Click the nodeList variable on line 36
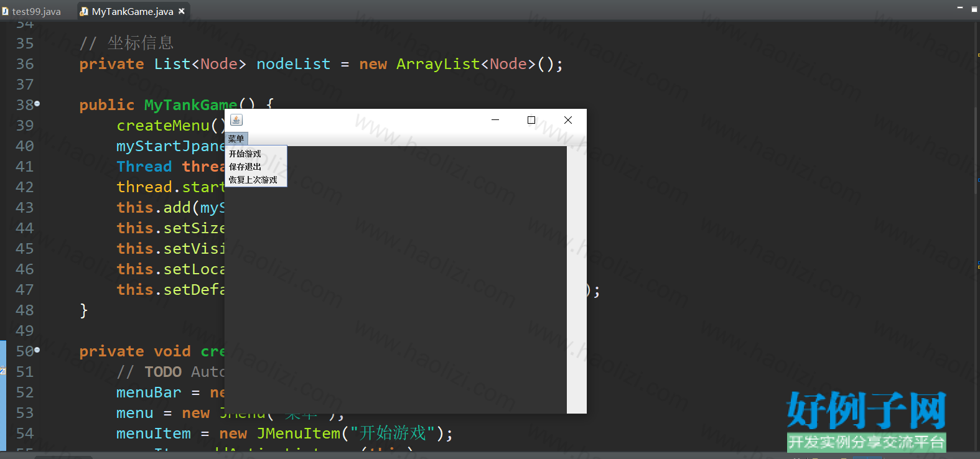 pos(293,64)
